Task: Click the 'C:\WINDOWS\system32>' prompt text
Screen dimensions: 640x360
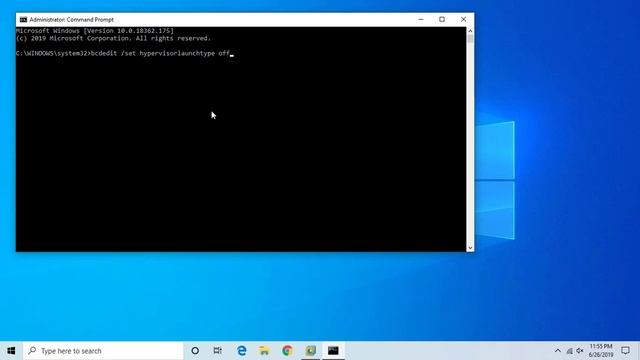Action: pos(53,53)
